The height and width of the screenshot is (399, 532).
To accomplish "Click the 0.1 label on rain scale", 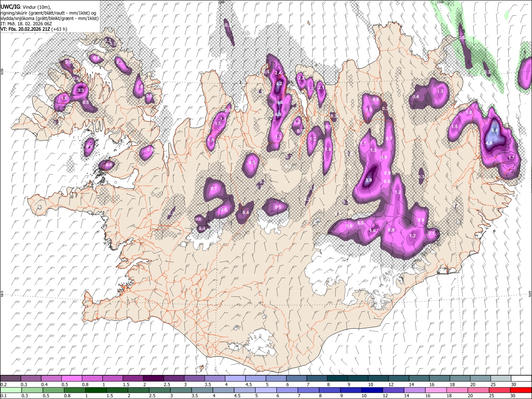I will click(x=3, y=395).
